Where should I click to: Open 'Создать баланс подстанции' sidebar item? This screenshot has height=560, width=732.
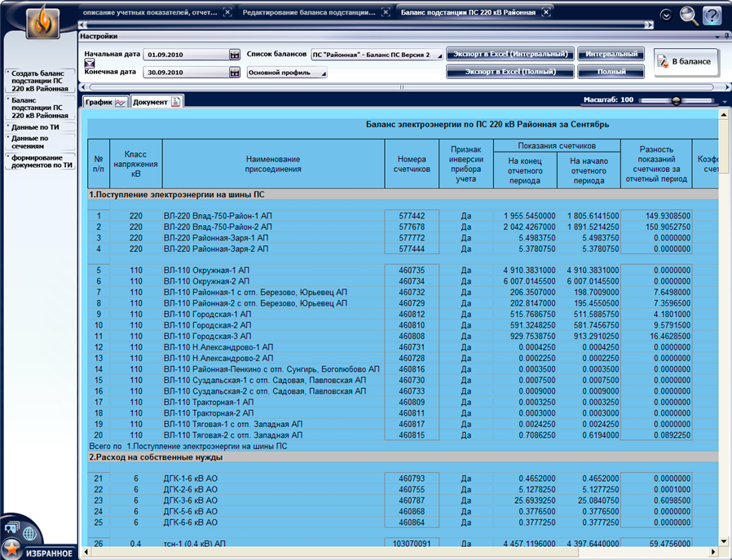pos(40,81)
